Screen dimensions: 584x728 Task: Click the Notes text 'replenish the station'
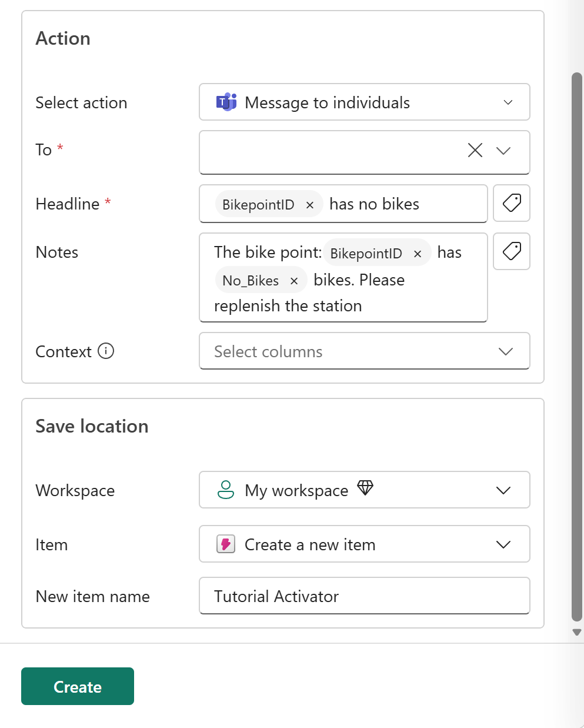click(x=288, y=306)
